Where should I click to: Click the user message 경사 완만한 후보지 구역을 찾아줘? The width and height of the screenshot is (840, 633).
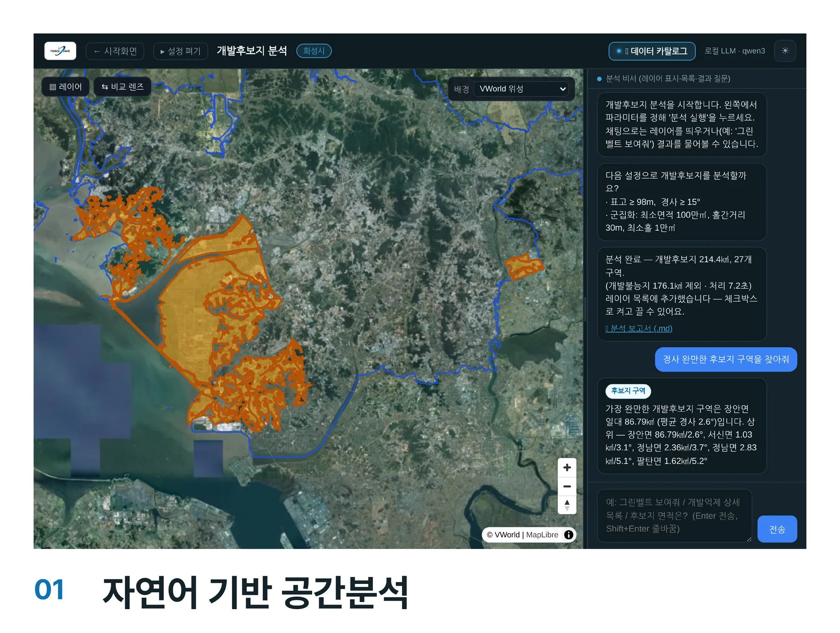726,359
